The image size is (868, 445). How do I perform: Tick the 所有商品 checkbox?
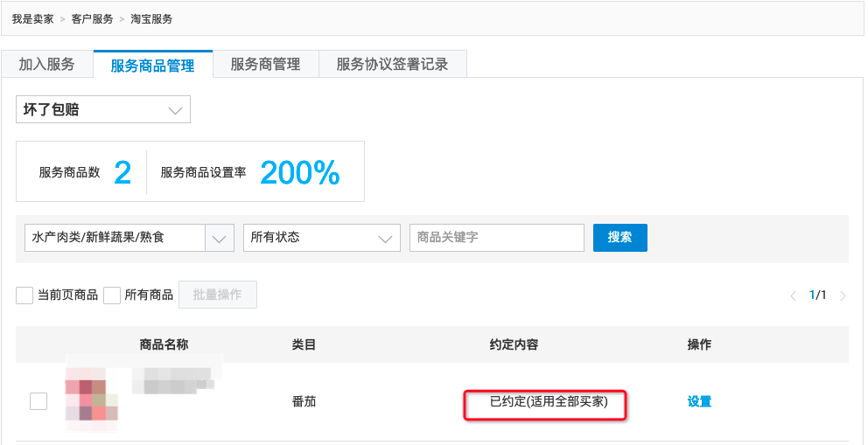click(x=112, y=296)
